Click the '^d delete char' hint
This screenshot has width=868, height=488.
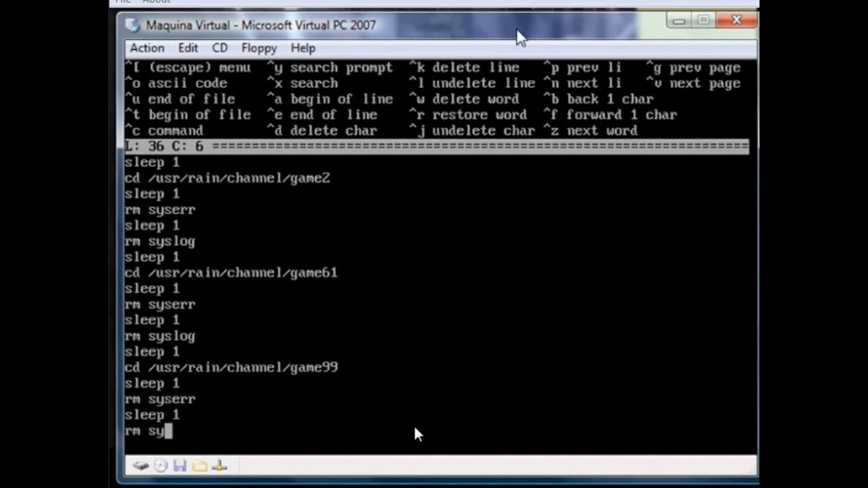(321, 131)
